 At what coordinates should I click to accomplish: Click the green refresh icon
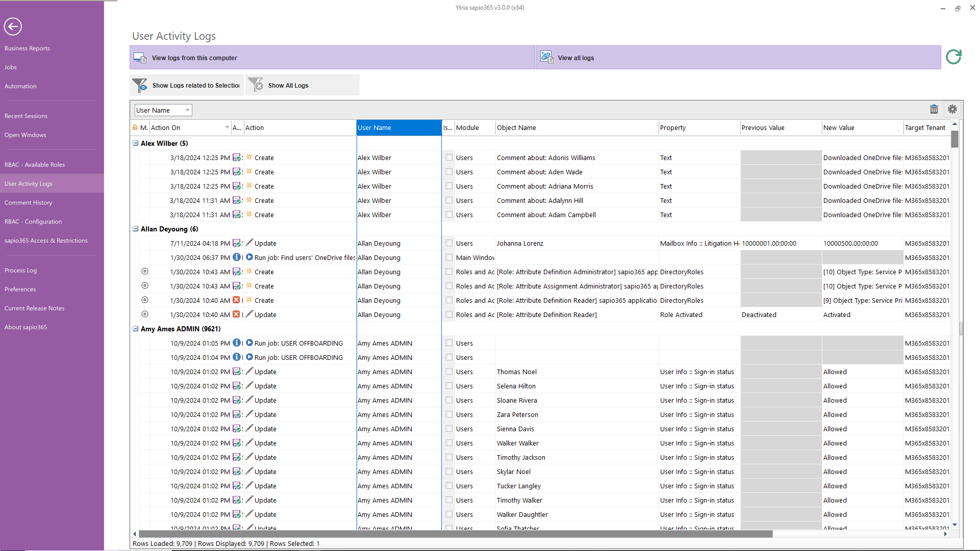click(x=953, y=57)
